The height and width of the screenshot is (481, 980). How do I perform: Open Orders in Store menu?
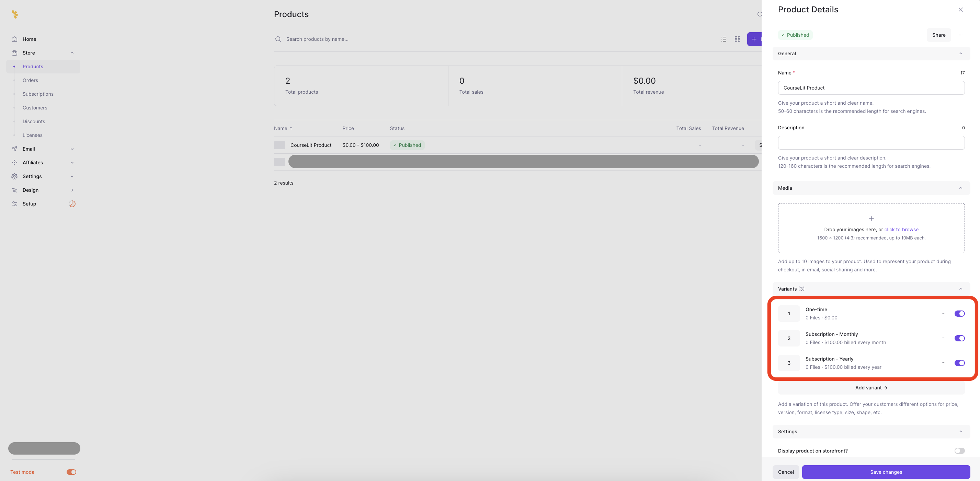[30, 80]
